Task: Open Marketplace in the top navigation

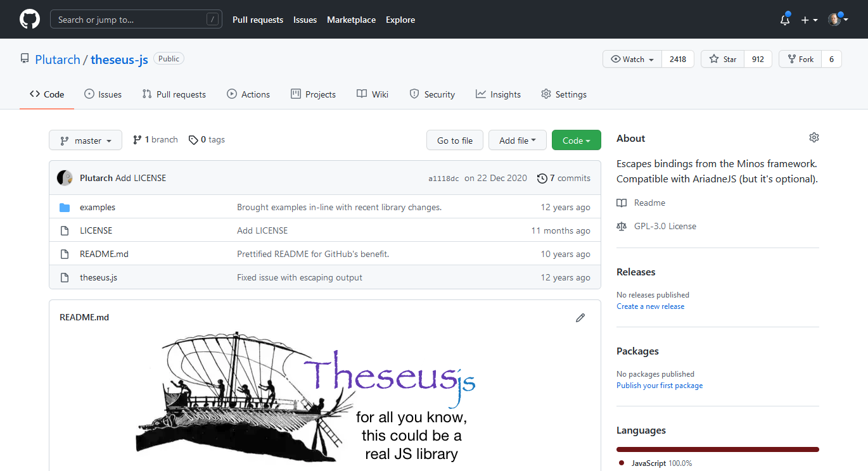Action: (x=351, y=20)
